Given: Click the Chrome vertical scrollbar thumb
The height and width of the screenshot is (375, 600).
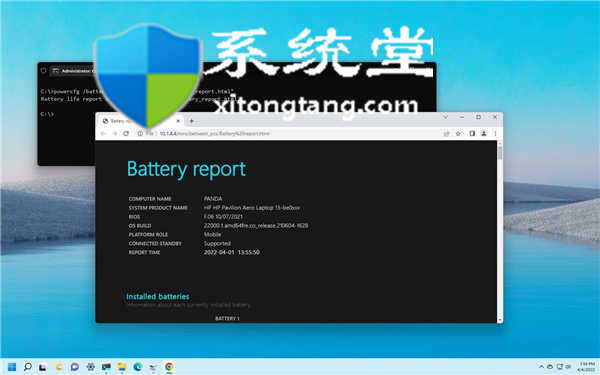Looking at the screenshot, I should pyautogui.click(x=500, y=152).
